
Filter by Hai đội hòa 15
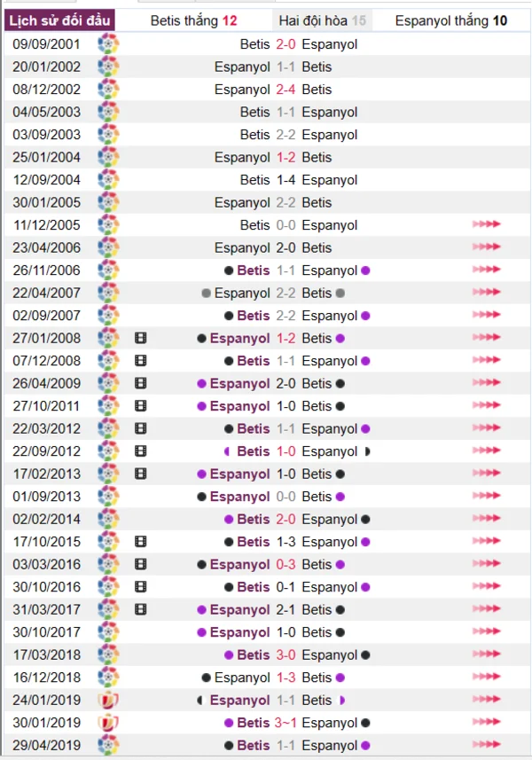pos(322,20)
